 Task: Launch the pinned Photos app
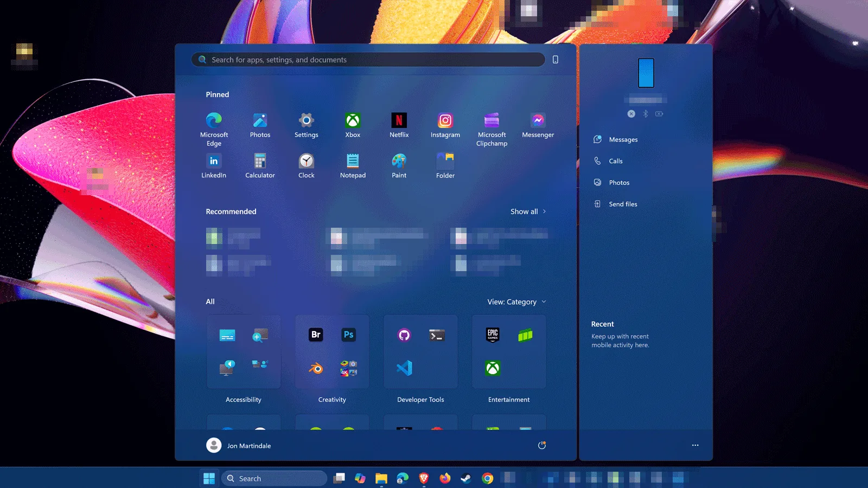(x=260, y=125)
